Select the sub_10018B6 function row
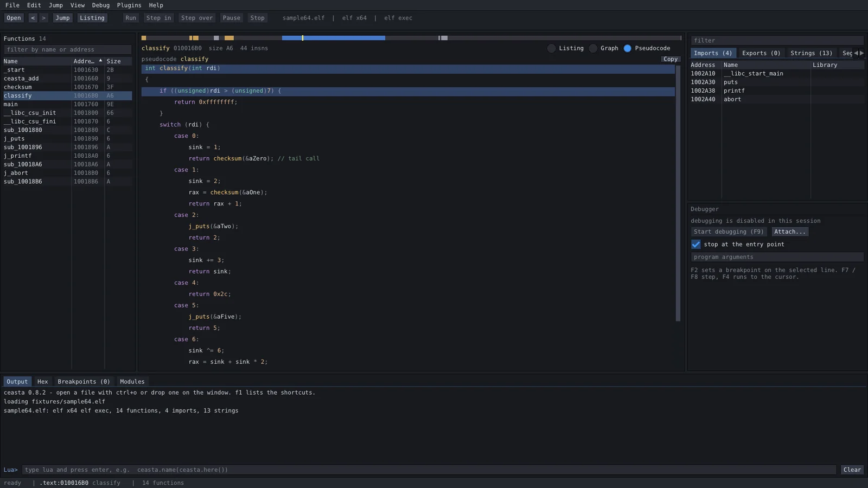Viewport: 868px width, 488px height. (x=68, y=182)
